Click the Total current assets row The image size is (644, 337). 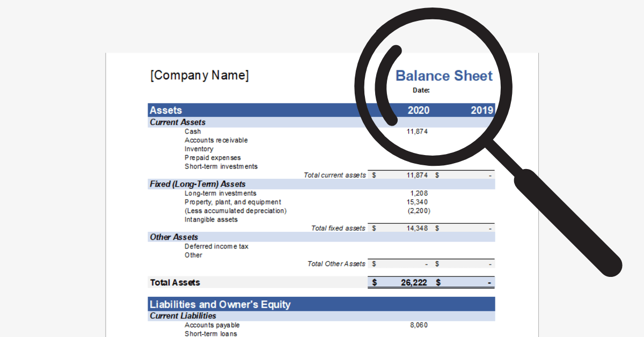click(x=335, y=174)
